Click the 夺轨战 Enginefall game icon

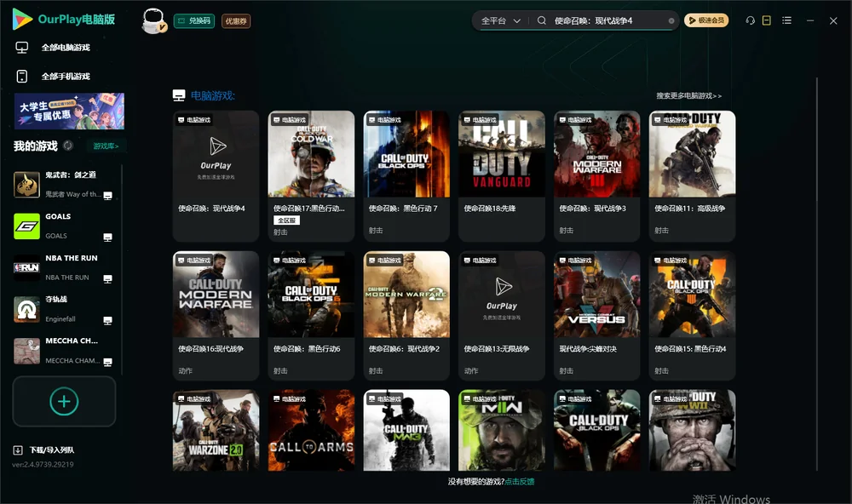tap(26, 310)
